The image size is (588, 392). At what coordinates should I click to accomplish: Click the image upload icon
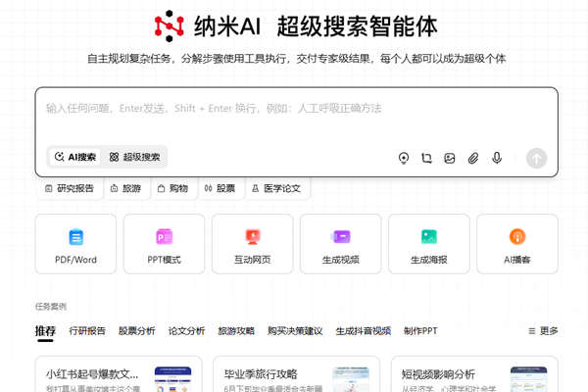click(x=450, y=158)
